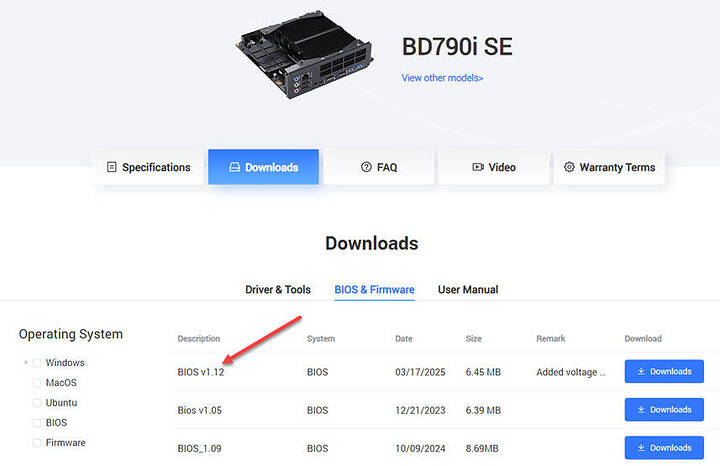Click the 6.39 MB size value
This screenshot has height=466, width=720.
click(483, 410)
